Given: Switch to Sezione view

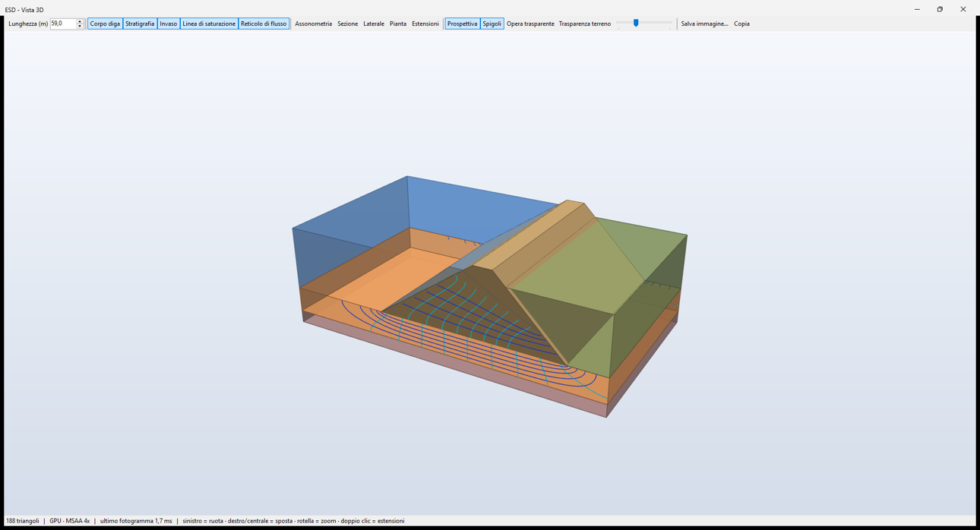Looking at the screenshot, I should pos(348,24).
